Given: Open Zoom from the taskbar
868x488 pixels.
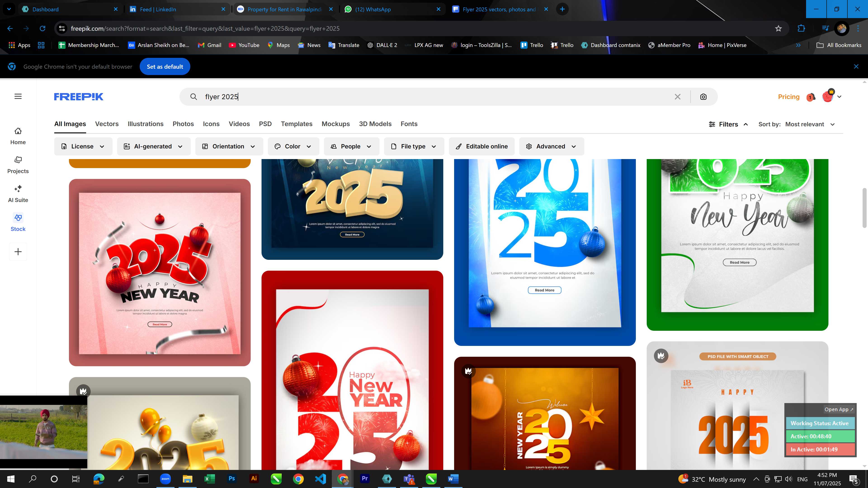Looking at the screenshot, I should click(x=165, y=479).
